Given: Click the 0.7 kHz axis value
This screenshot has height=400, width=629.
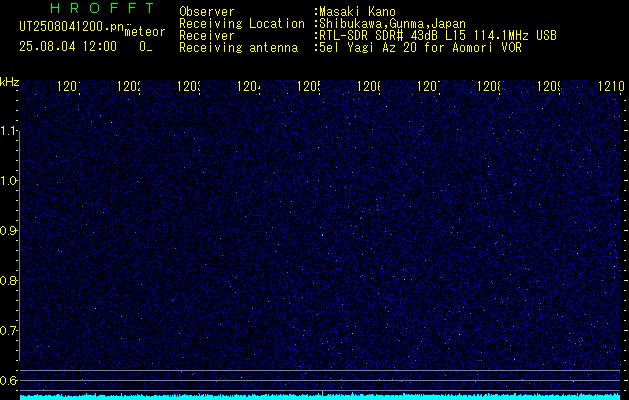Looking at the screenshot, I should [9, 330].
